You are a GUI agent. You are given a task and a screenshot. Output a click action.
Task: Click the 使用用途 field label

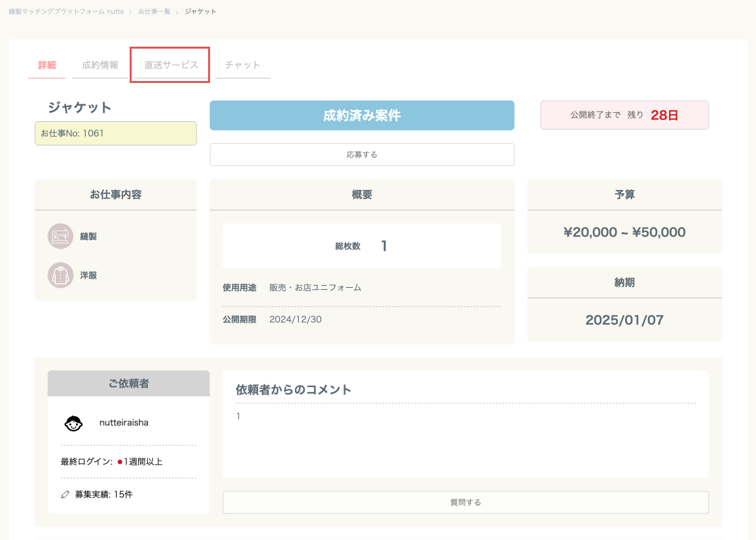(x=240, y=288)
